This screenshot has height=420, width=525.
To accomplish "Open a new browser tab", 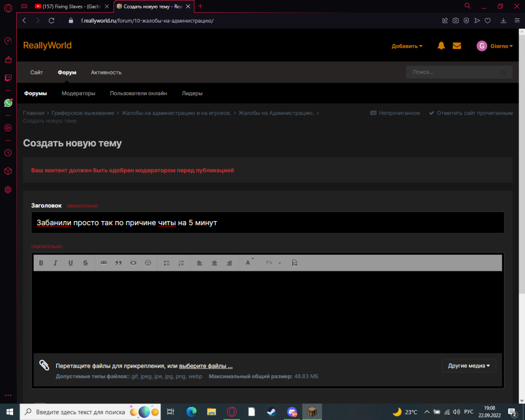I will pos(200,6).
